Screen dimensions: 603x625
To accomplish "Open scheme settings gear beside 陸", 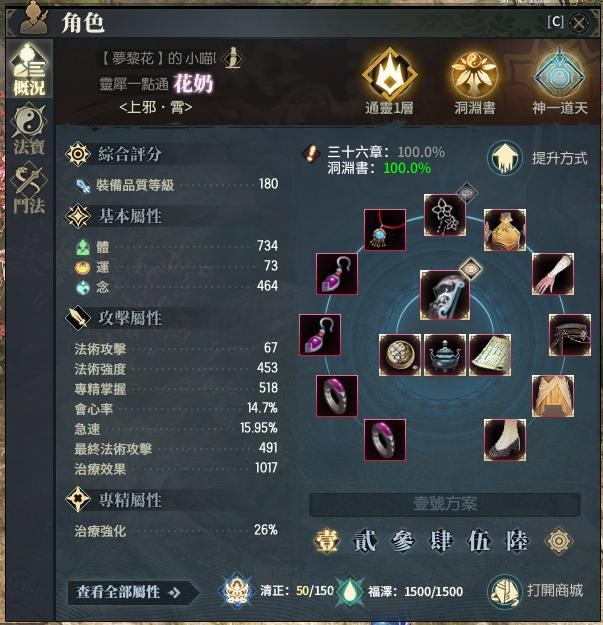I will point(558,541).
